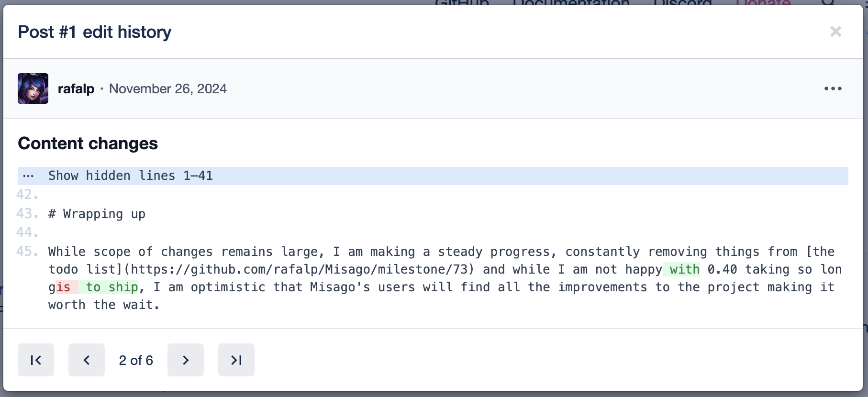Click rafalp's avatar image
868x397 pixels.
(x=33, y=88)
